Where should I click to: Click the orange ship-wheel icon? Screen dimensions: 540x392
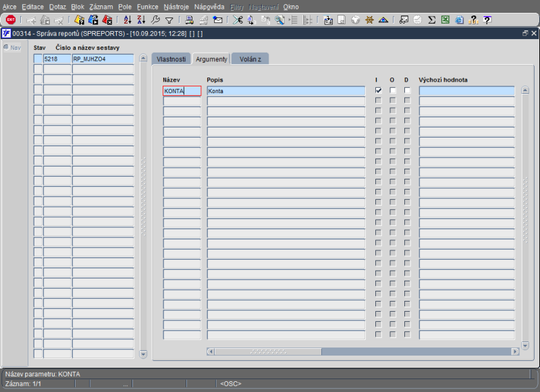point(369,20)
